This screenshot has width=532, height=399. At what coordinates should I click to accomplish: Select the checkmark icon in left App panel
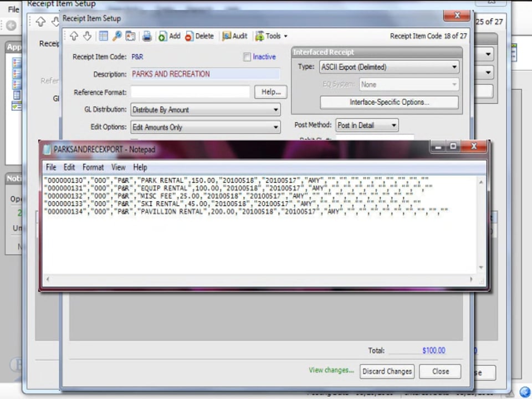[17, 106]
